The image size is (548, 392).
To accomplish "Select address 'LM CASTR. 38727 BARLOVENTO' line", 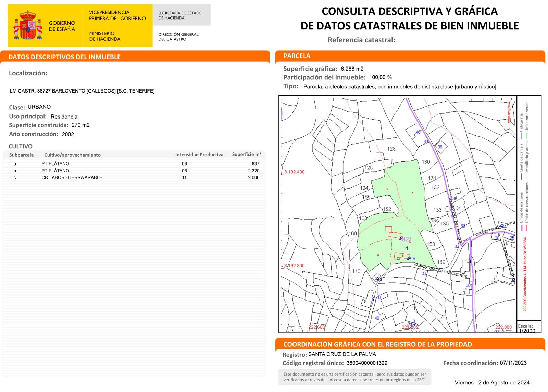I will point(82,91).
